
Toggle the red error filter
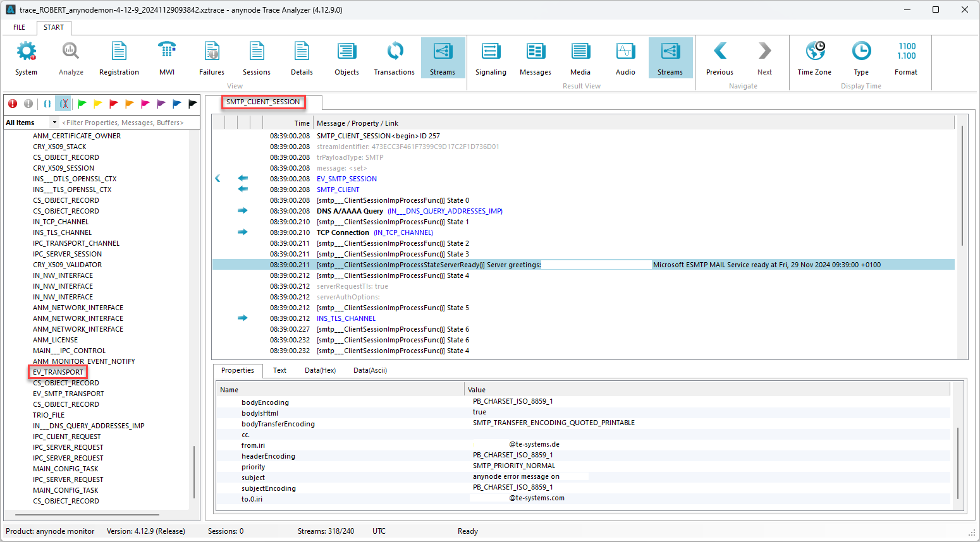(x=12, y=103)
